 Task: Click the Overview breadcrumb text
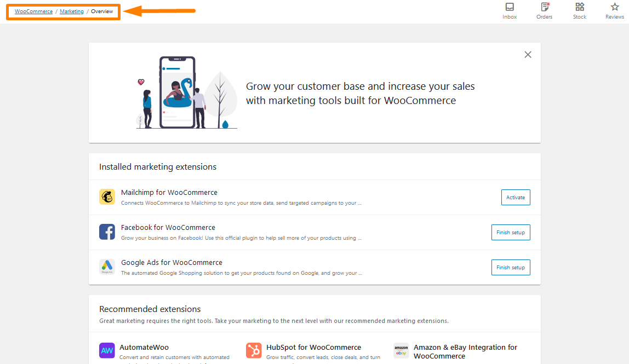(102, 11)
